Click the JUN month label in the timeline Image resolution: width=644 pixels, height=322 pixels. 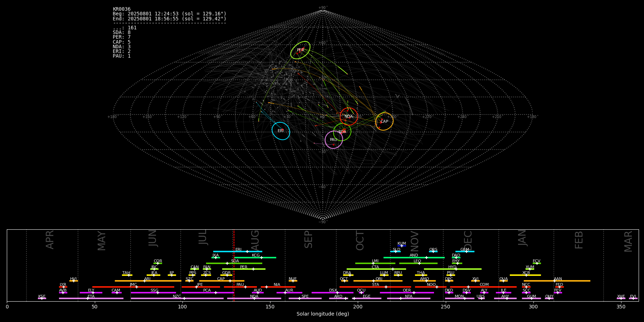click(153, 238)
